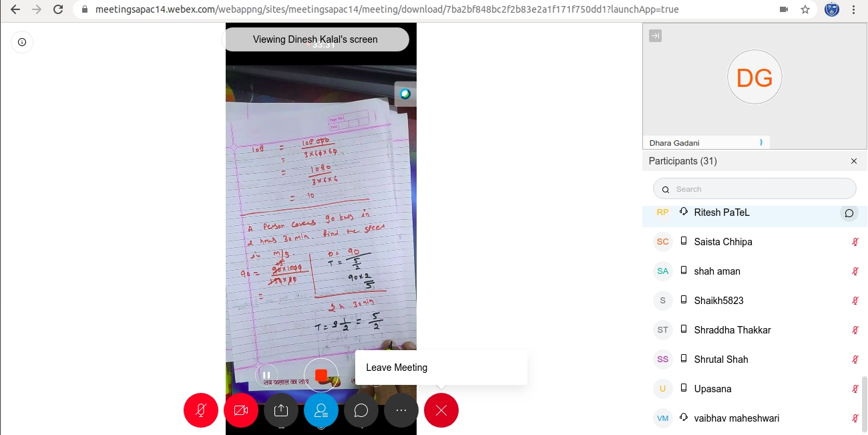Click ST avatar for Shraddha Thakkar
Image resolution: width=868 pixels, height=435 pixels.
[x=662, y=330]
